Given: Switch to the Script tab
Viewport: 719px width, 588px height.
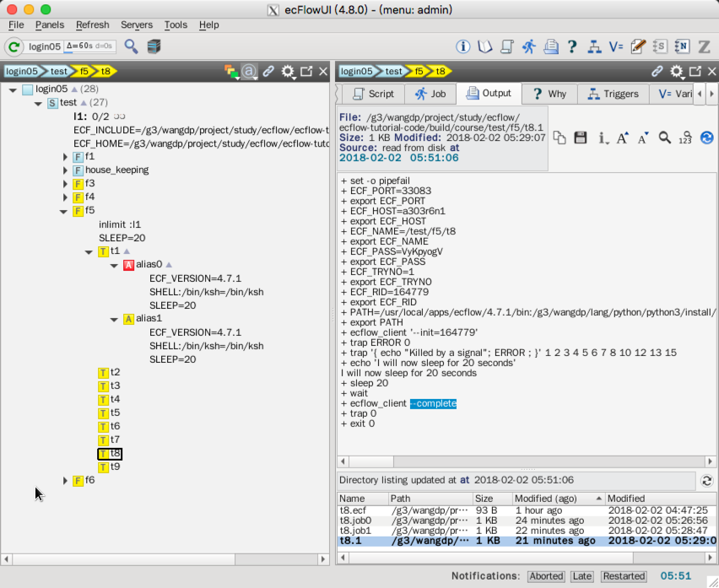Looking at the screenshot, I should (x=373, y=94).
